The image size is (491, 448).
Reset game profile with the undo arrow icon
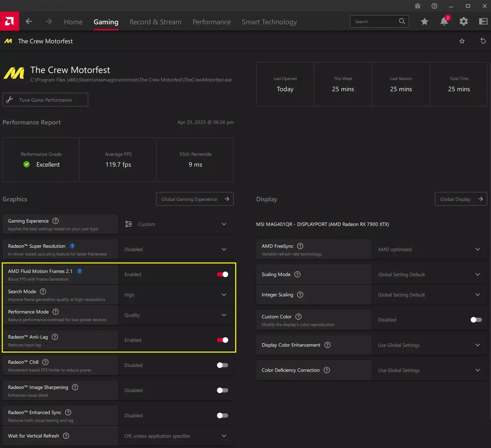[483, 41]
